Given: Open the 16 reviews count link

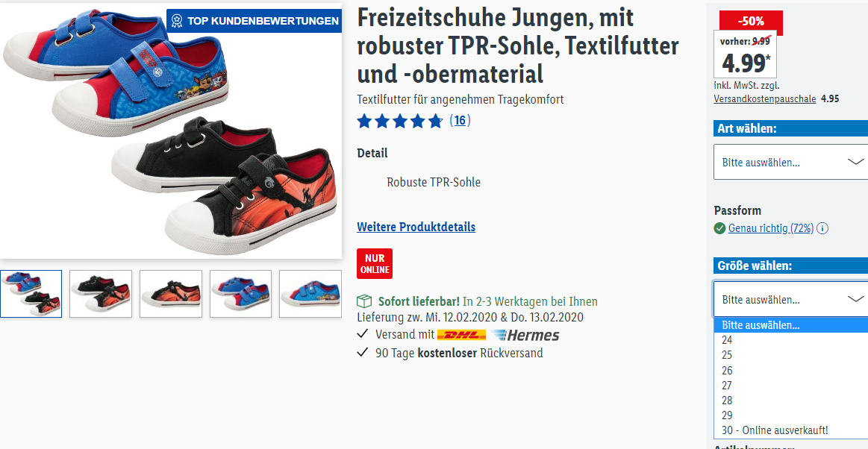Looking at the screenshot, I should 460,121.
